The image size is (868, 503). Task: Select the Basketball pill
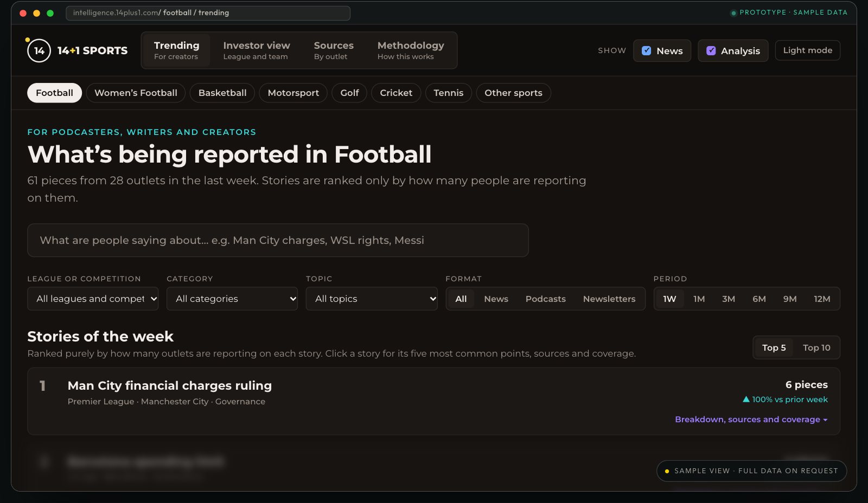click(x=222, y=93)
